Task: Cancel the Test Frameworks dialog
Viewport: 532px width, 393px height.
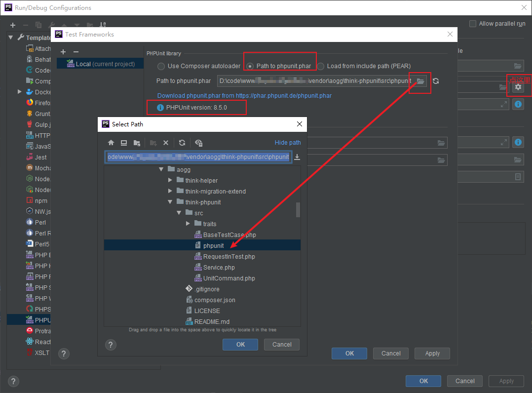Action: point(391,354)
